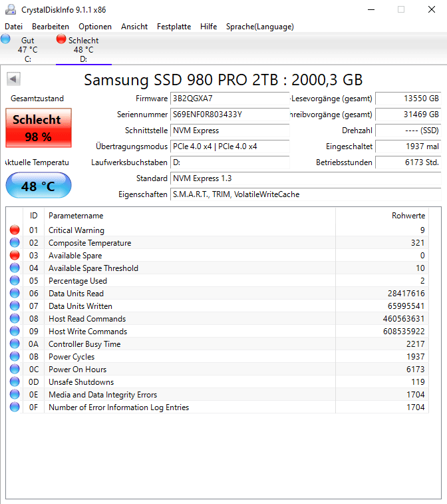Click the blue indicator for Media and Data Integrity Errors
This screenshot has width=447, height=504.
click(x=15, y=394)
